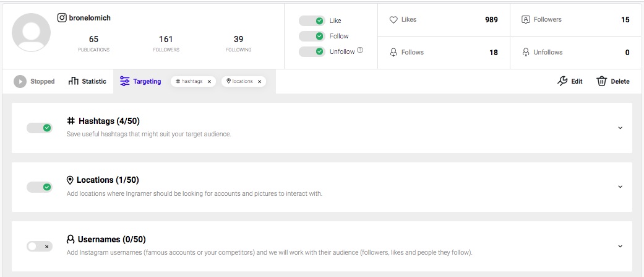Viewport: 644px width, 277px height.
Task: Click the Stopped play button icon
Action: tap(20, 81)
